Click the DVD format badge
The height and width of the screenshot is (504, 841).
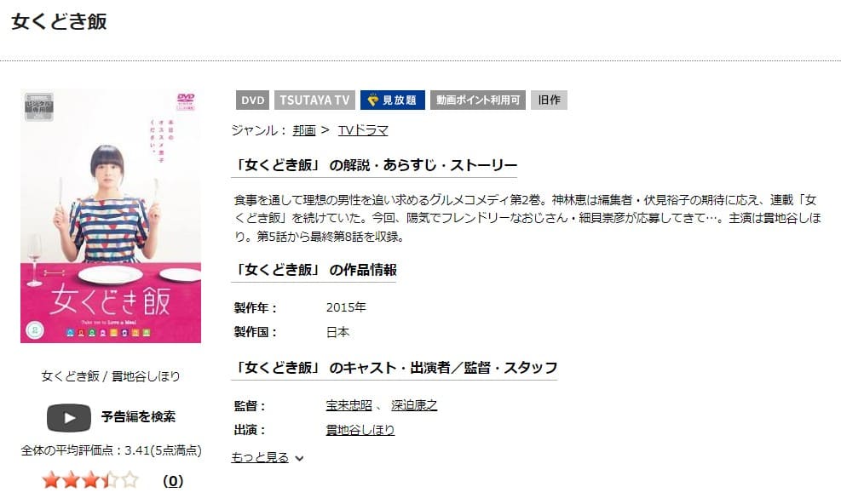(x=251, y=100)
